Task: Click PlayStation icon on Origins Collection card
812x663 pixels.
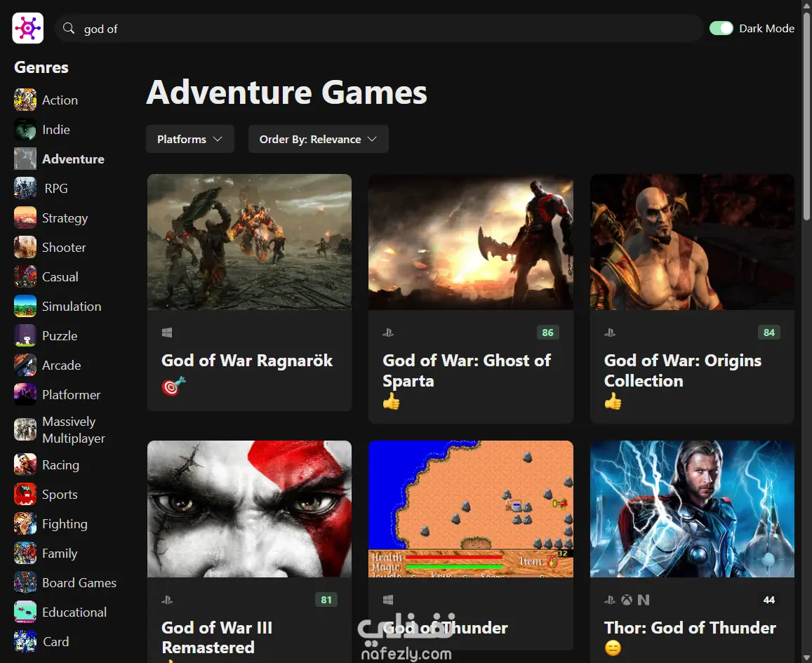Action: point(609,333)
